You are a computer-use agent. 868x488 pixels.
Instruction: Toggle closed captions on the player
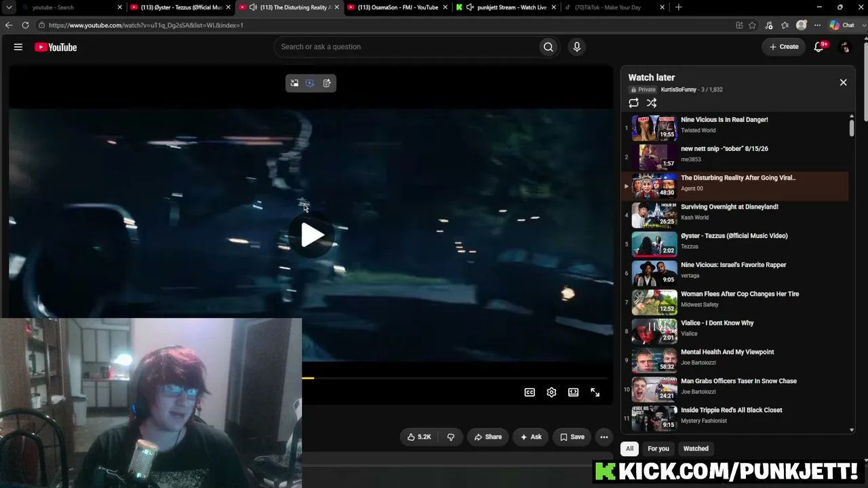point(530,392)
